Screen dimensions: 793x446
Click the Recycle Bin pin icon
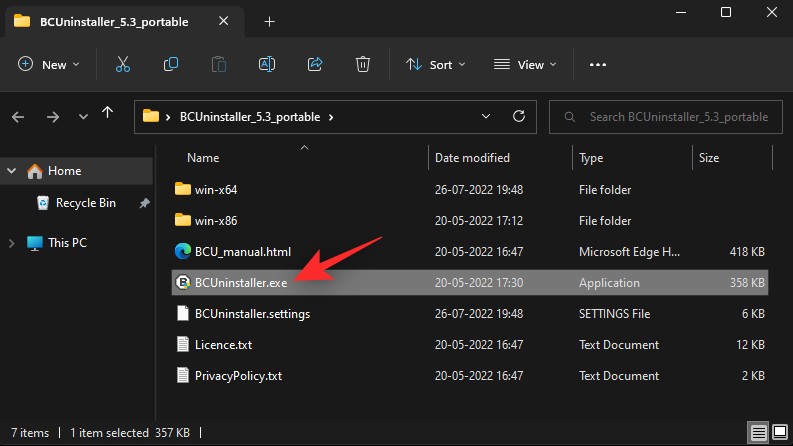(x=145, y=203)
